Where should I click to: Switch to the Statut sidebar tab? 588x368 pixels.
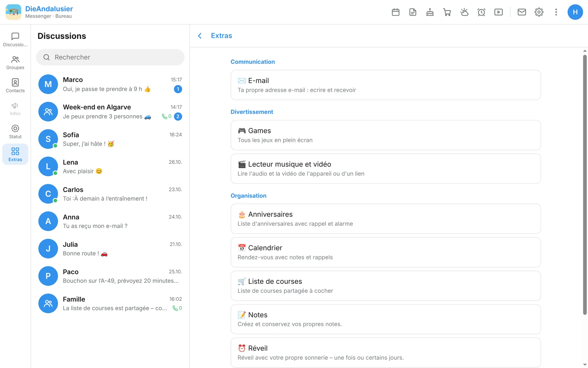pyautogui.click(x=15, y=131)
